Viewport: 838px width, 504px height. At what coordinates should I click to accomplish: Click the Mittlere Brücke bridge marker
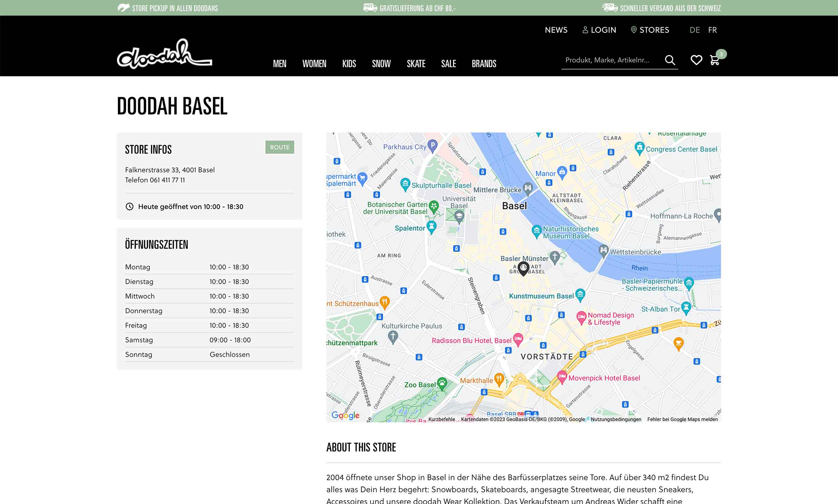point(528,189)
